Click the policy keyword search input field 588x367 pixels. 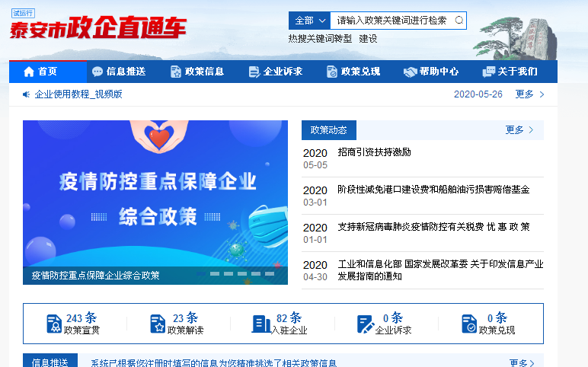click(x=391, y=21)
